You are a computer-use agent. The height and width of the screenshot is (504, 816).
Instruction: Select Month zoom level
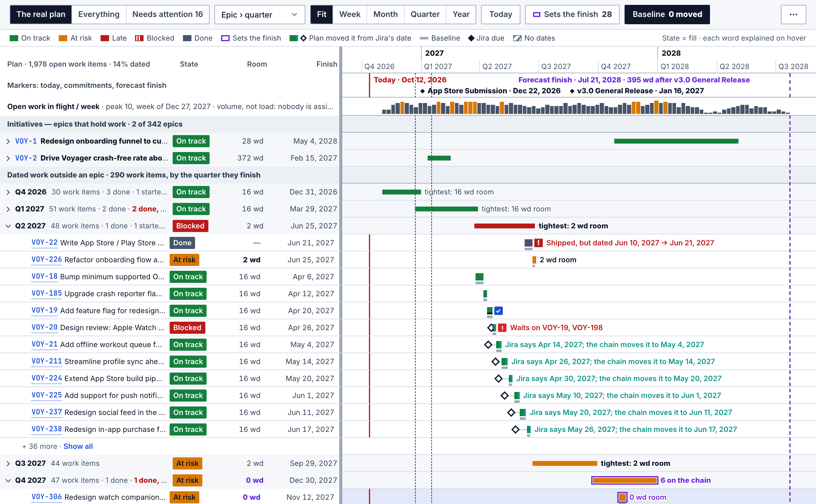pyautogui.click(x=385, y=14)
